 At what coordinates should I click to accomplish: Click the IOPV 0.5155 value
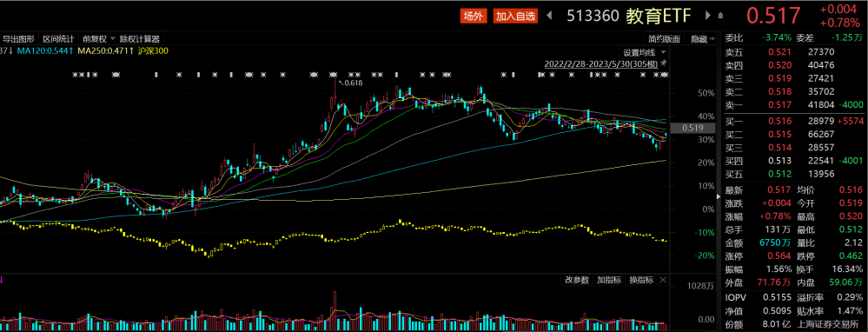(779, 298)
